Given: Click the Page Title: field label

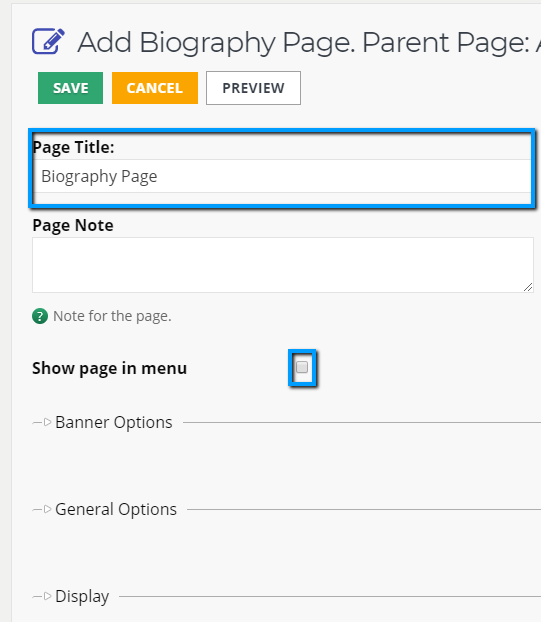Looking at the screenshot, I should 73,147.
